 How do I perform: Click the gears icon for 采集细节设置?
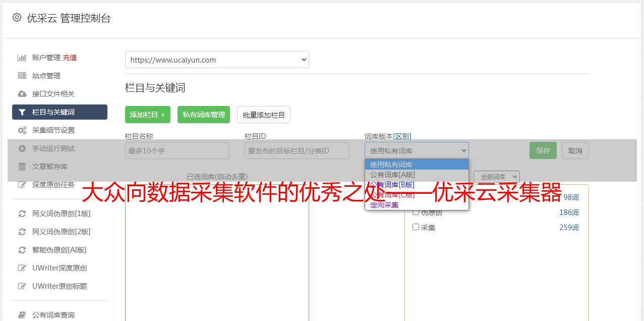[22, 130]
